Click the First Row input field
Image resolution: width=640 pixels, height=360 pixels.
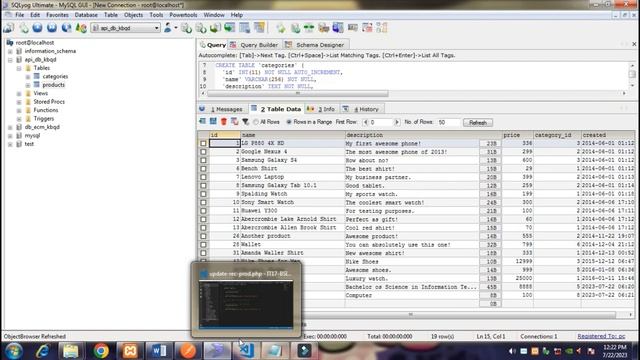click(381, 122)
